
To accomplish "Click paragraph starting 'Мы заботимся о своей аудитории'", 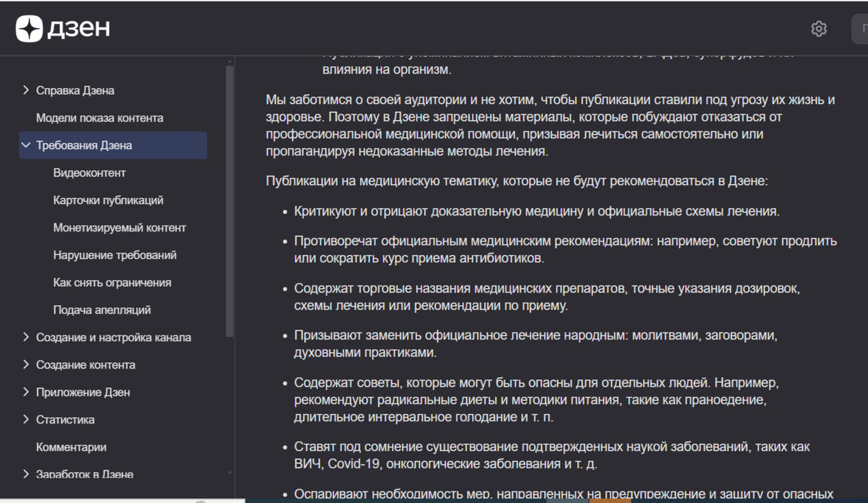I will (551, 126).
